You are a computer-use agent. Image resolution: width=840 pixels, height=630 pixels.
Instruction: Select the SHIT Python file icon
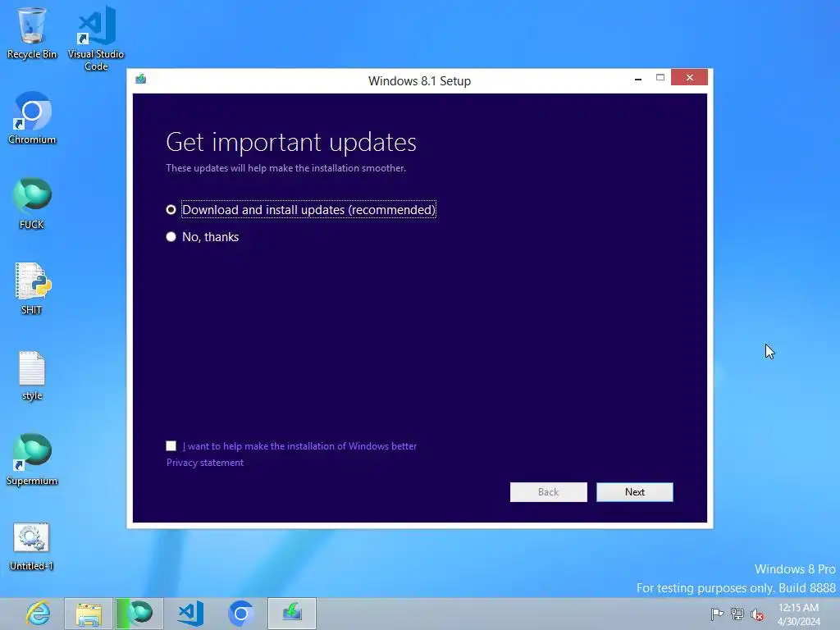coord(32,289)
